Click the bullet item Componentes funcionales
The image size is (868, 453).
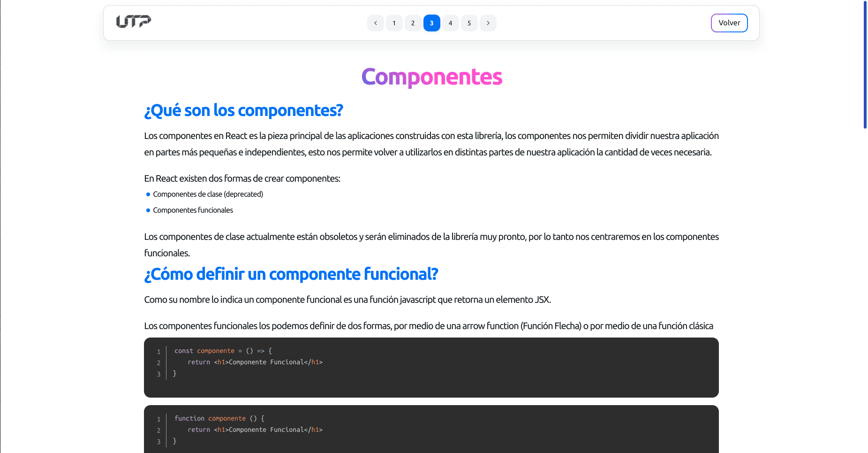click(x=192, y=210)
